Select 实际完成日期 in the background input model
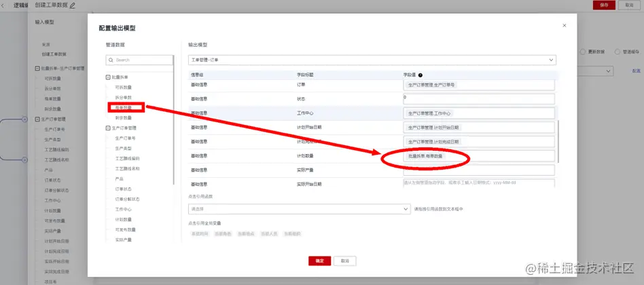 point(56,271)
